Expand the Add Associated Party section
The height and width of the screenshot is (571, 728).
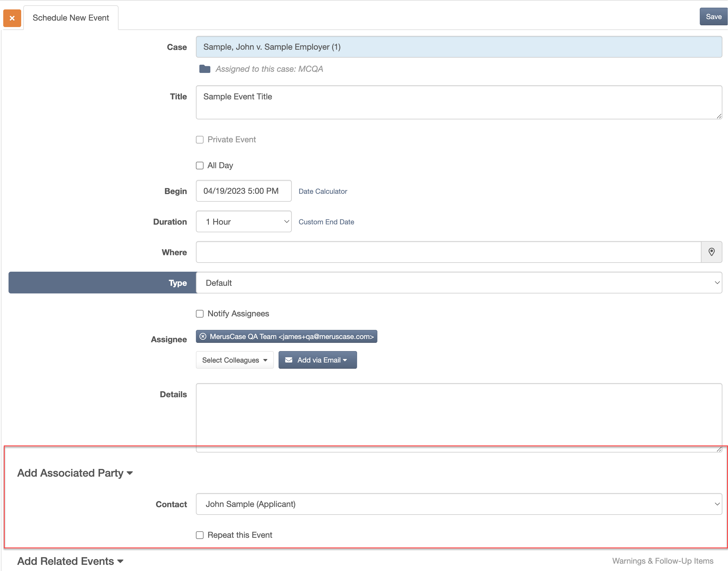[x=75, y=473]
